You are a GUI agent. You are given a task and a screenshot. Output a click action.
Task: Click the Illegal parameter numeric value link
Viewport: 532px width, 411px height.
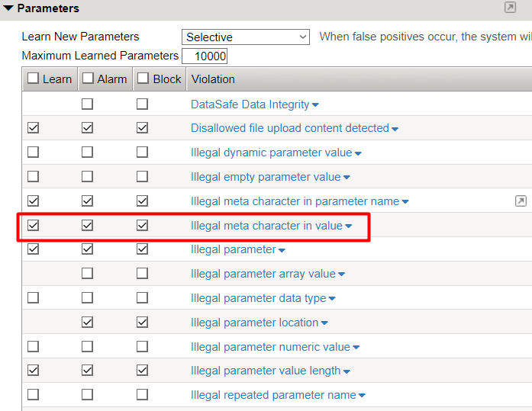click(x=270, y=347)
